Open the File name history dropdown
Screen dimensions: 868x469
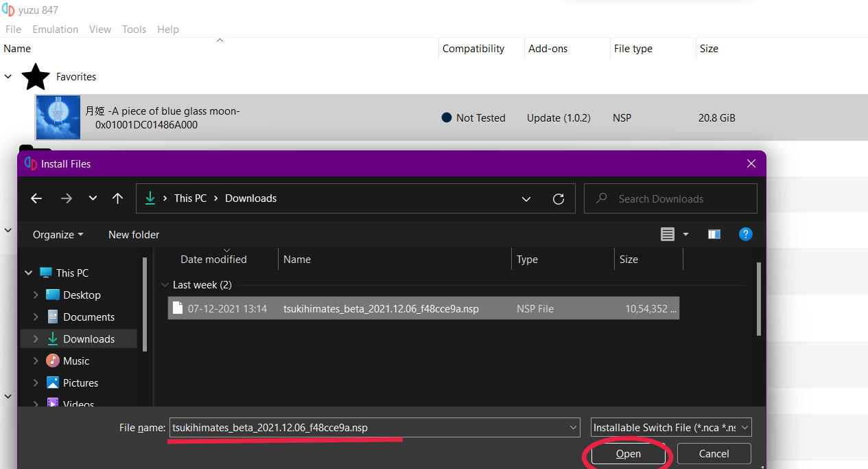(574, 428)
